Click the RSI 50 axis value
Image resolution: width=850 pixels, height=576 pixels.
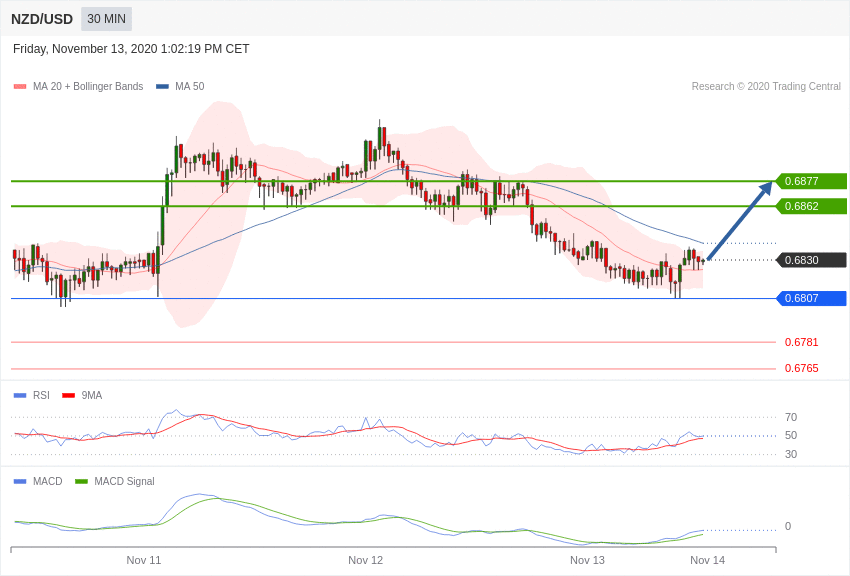coord(791,435)
